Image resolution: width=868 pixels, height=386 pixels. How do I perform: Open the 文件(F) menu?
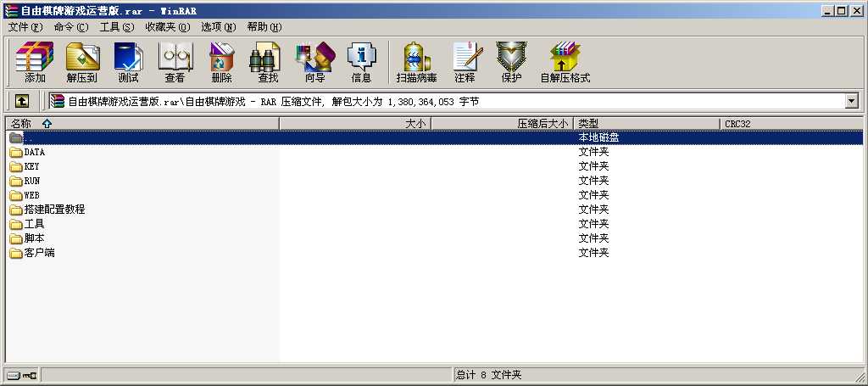click(x=25, y=26)
